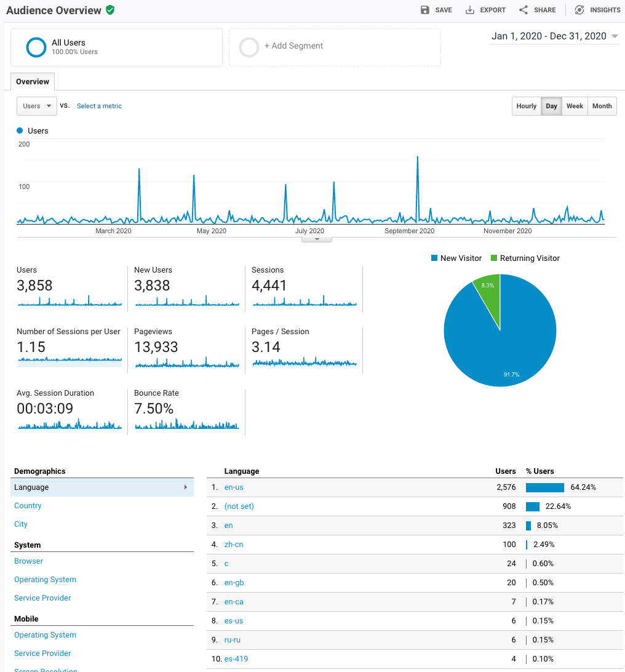The image size is (625, 672).
Task: Click the Add Segment circle icon
Action: (x=249, y=47)
